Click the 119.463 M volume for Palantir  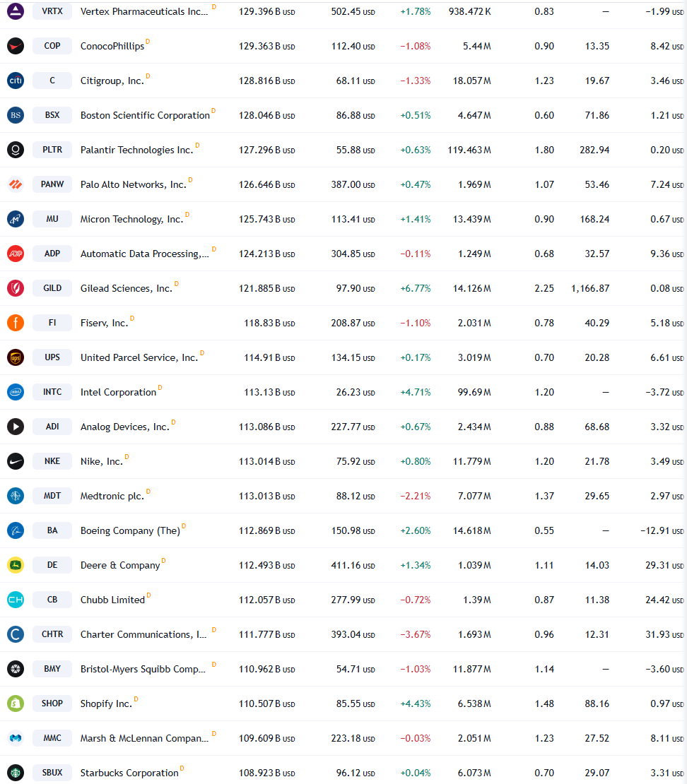coord(469,150)
